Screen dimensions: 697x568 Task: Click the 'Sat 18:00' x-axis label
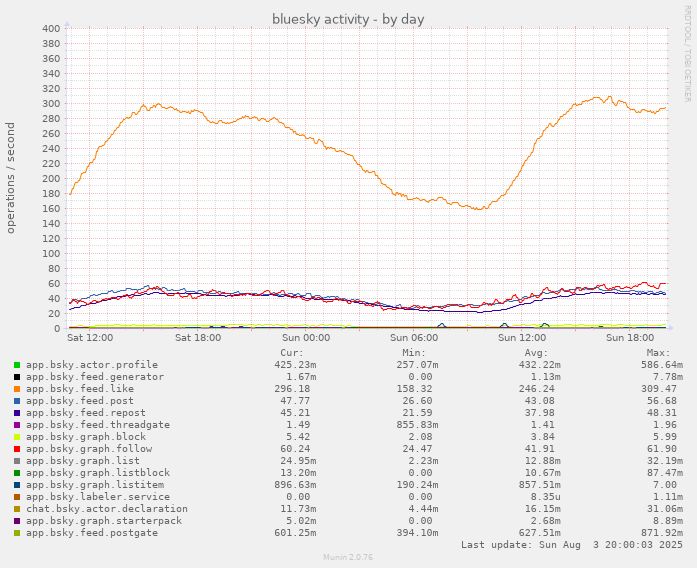(x=198, y=338)
